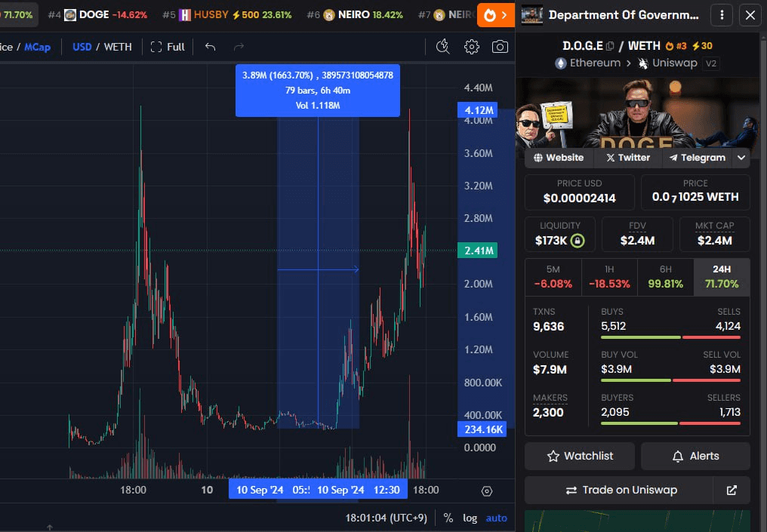Redo the chart action
The image size is (767, 532).
tap(239, 47)
